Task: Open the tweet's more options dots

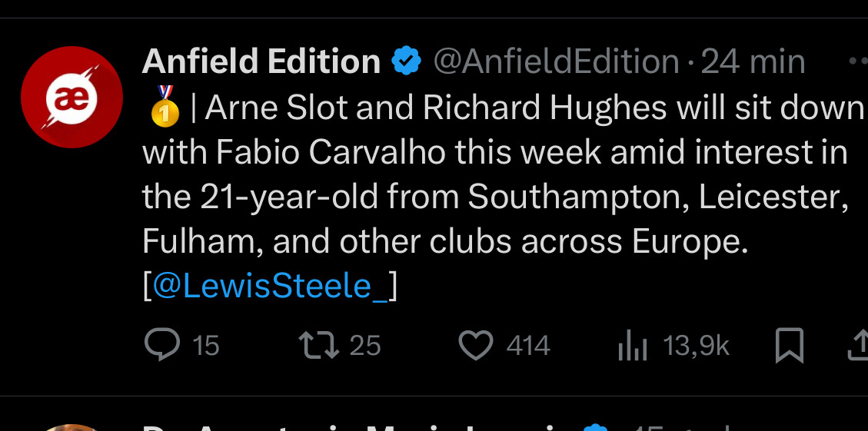Action: (857, 61)
